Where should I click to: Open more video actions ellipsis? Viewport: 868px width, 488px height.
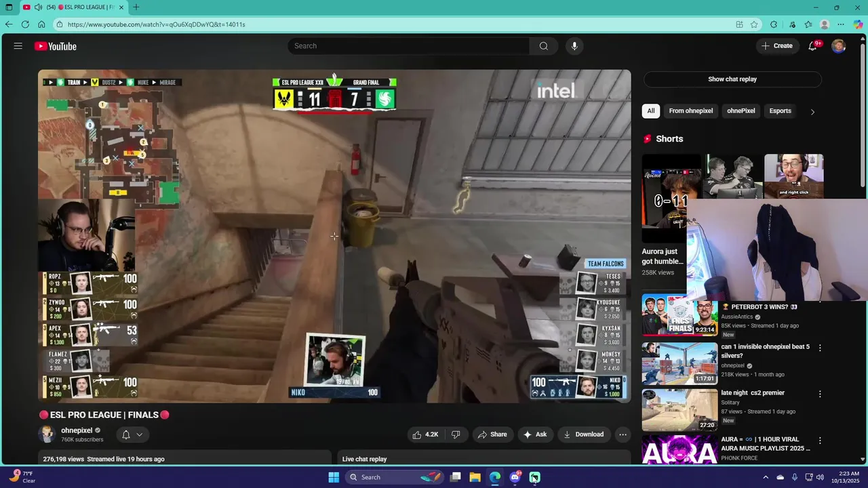coord(623,434)
